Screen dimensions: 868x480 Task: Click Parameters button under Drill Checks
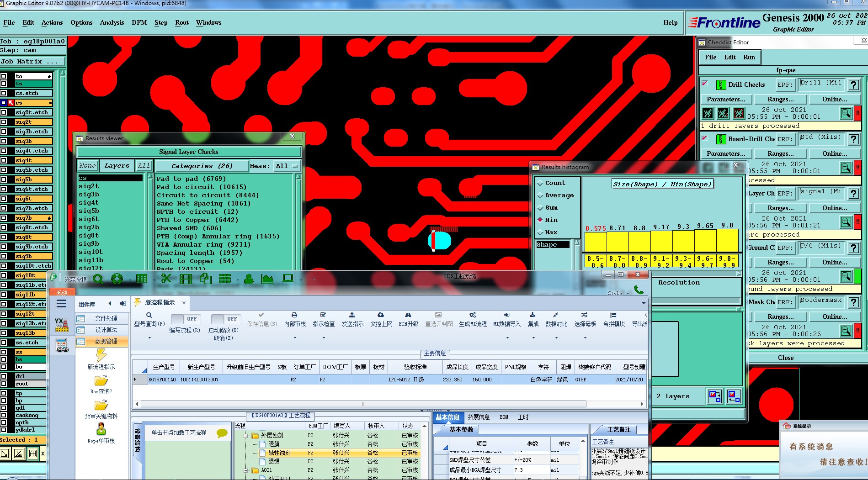tap(726, 99)
